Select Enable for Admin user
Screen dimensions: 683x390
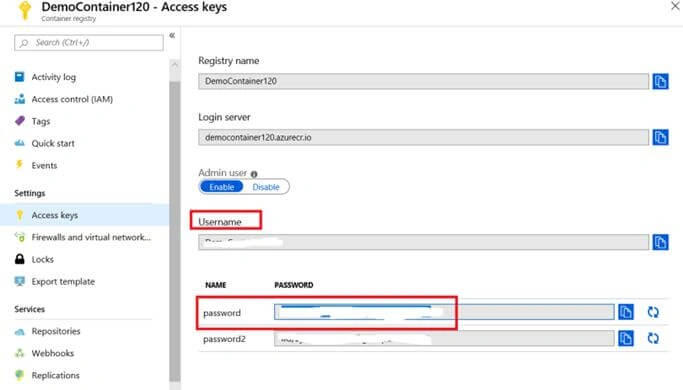pyautogui.click(x=222, y=187)
